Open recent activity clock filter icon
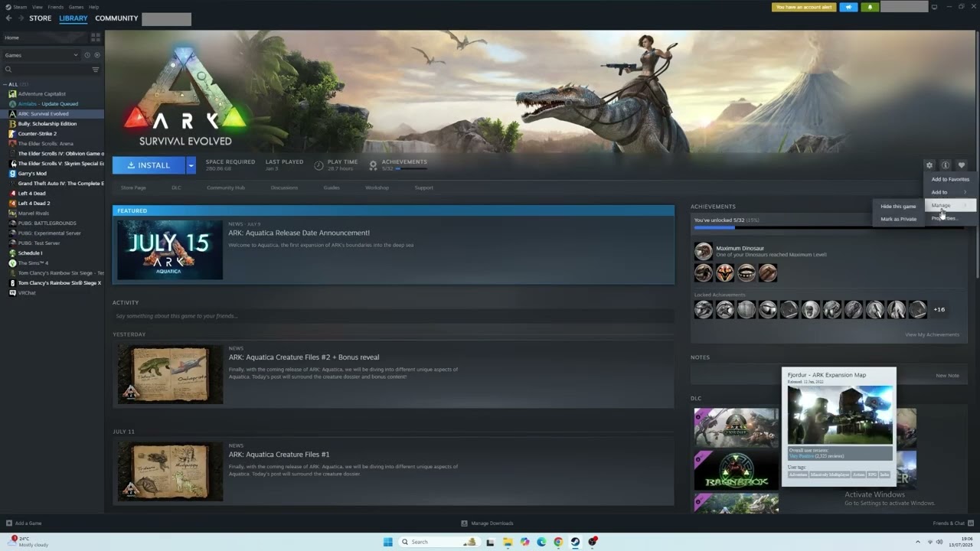This screenshot has width=980, height=551. 87,55
